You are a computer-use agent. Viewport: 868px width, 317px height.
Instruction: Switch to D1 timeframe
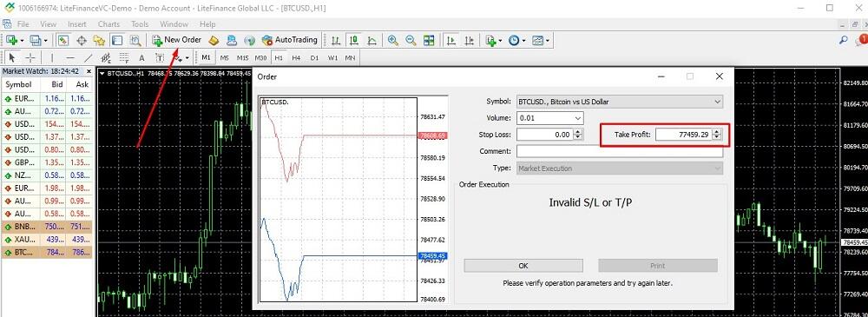tap(314, 57)
